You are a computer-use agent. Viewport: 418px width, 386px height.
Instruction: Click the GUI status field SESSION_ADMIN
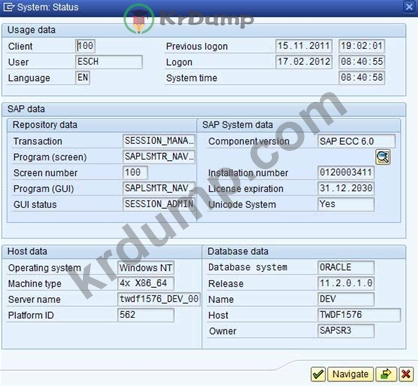click(x=159, y=204)
